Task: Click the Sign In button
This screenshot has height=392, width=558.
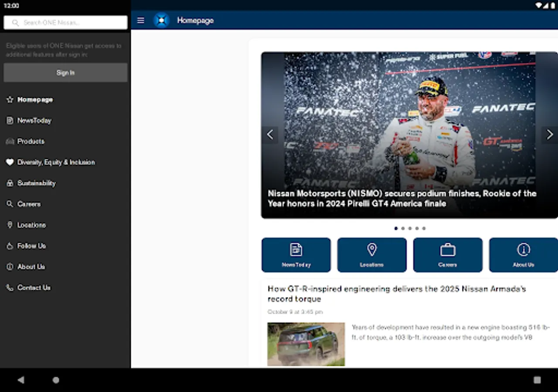Action: pyautogui.click(x=65, y=73)
